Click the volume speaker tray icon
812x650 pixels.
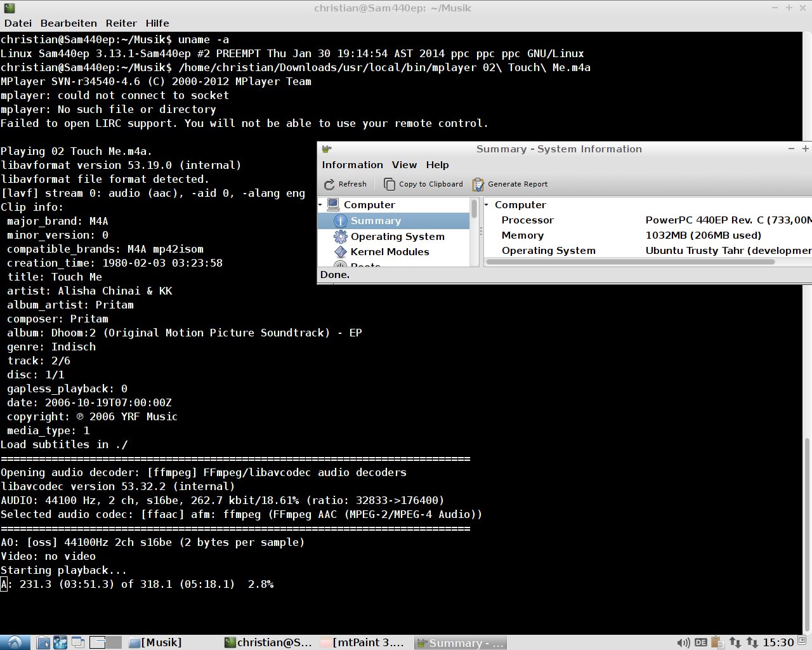683,642
